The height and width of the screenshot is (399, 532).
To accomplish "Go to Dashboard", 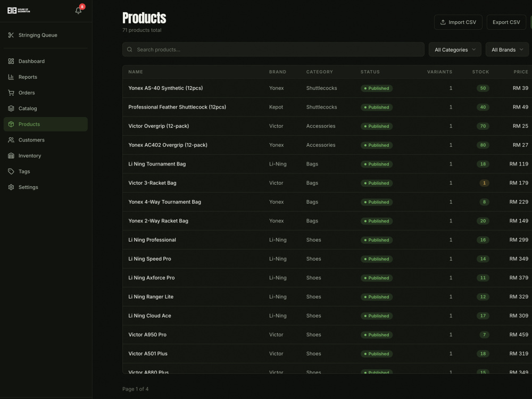I will pyautogui.click(x=45, y=61).
